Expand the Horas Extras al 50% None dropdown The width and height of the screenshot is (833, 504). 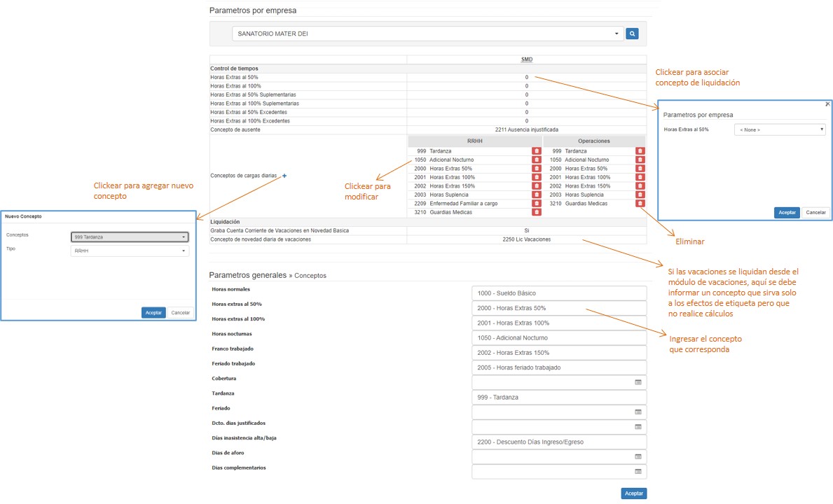(780, 129)
